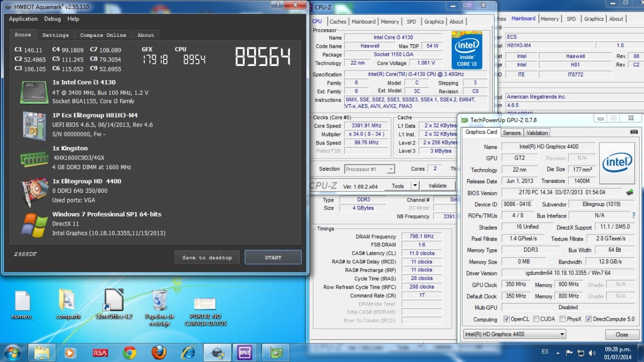
Task: Uncheck the OpenCL checkbox in GPU-Z
Action: point(507,319)
